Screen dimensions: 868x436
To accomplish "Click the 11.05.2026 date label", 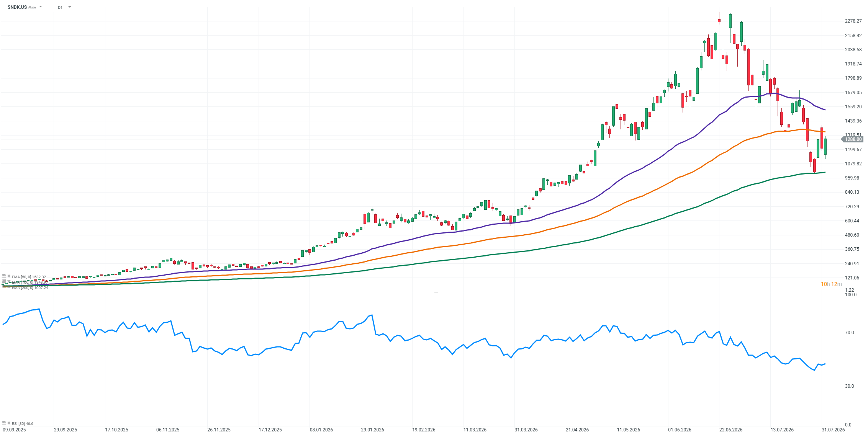I will [629, 430].
